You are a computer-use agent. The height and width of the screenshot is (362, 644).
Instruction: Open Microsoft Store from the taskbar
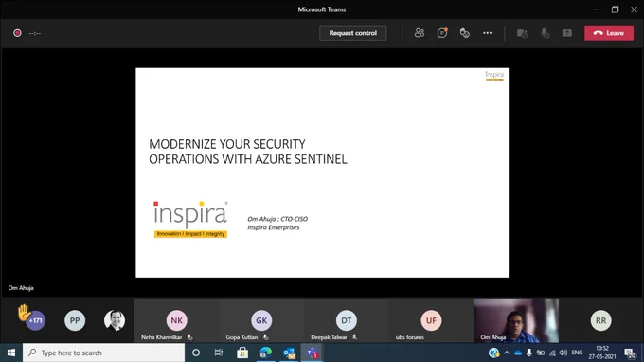[x=242, y=353]
